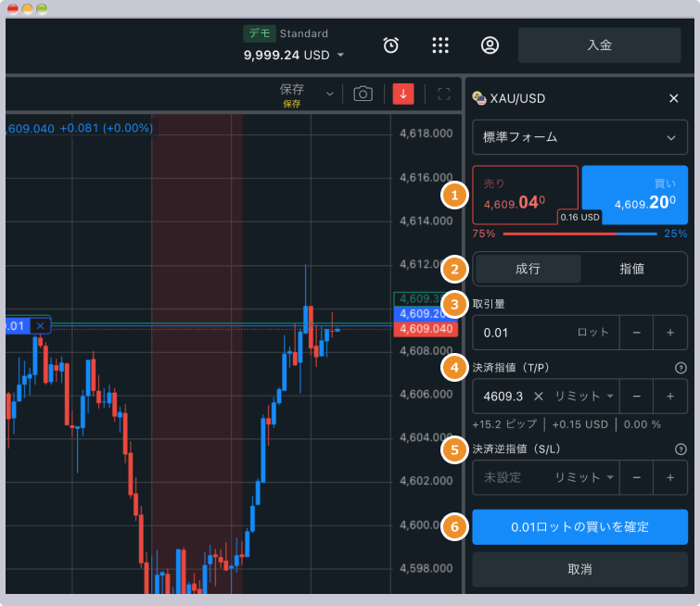
Task: Enter fullscreen chart mode
Action: (443, 94)
